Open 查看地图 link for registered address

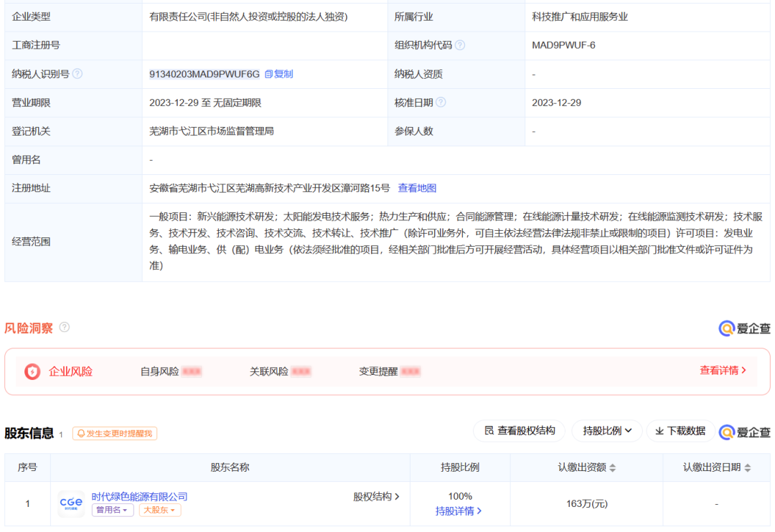click(x=417, y=188)
